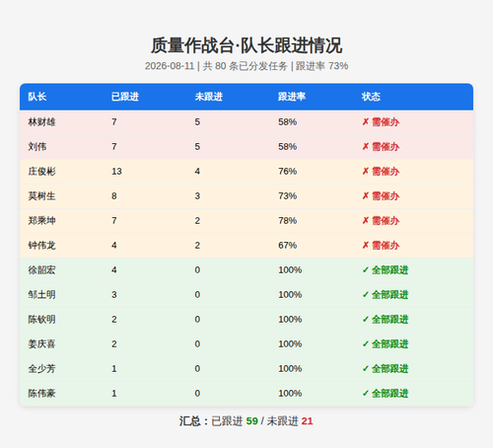Click the 已跟进 column header
This screenshot has height=448, width=493.
click(x=125, y=97)
